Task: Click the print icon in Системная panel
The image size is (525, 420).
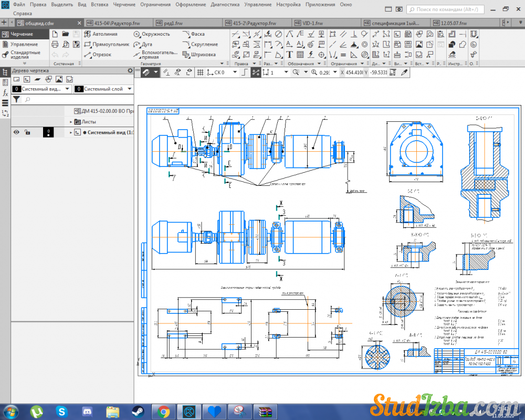Action: click(x=55, y=44)
